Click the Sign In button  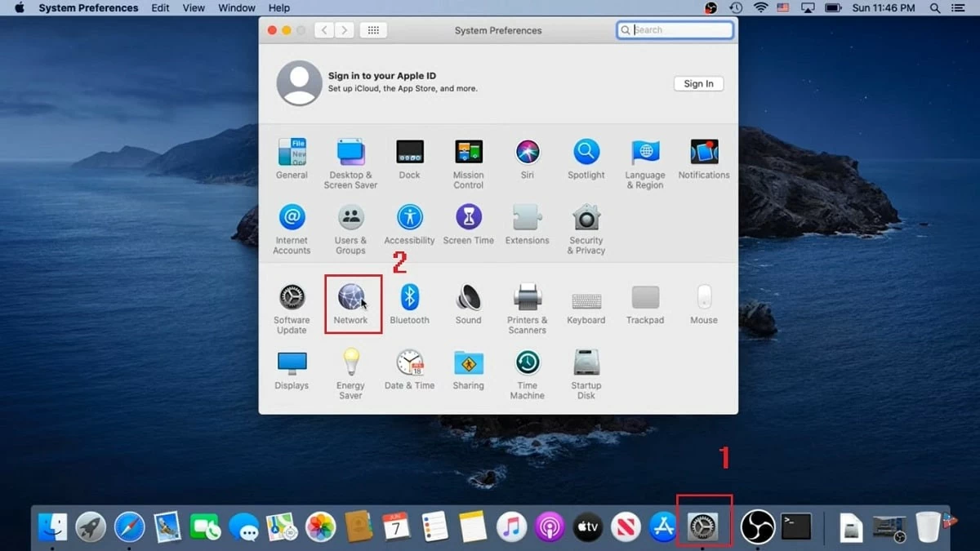(698, 83)
